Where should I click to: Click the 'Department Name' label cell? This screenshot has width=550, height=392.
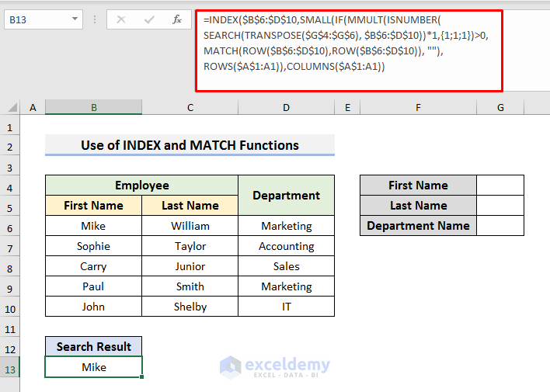[418, 226]
